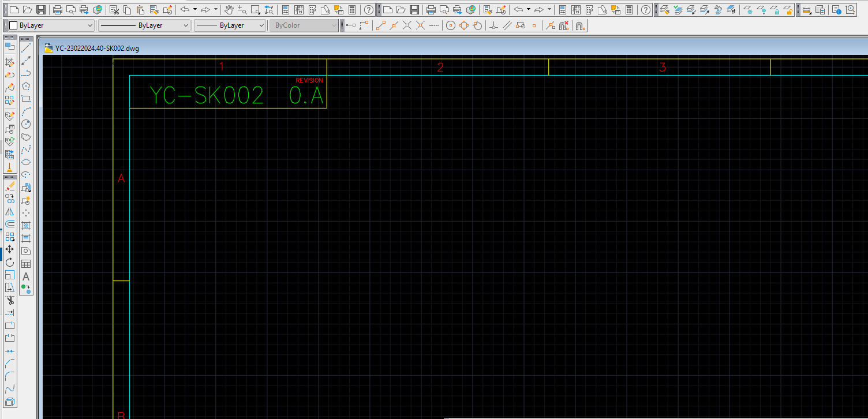
Task: Select the Move tool in the left toolbar
Action: [10, 249]
